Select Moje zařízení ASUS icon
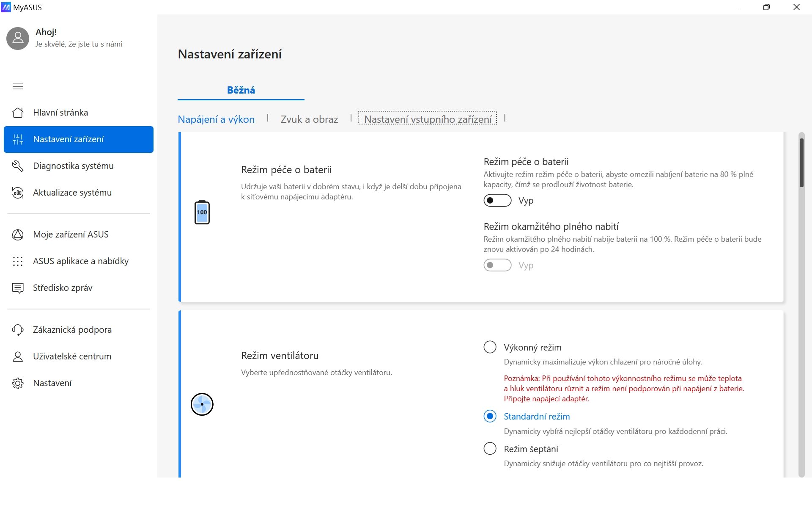Viewport: 812px width, 508px height. point(18,235)
